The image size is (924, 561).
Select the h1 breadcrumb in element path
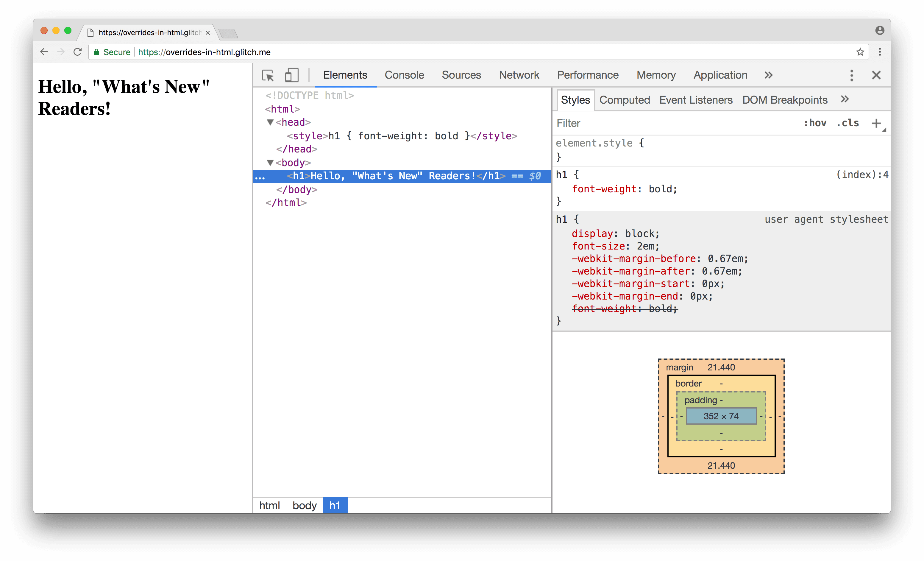pyautogui.click(x=334, y=505)
